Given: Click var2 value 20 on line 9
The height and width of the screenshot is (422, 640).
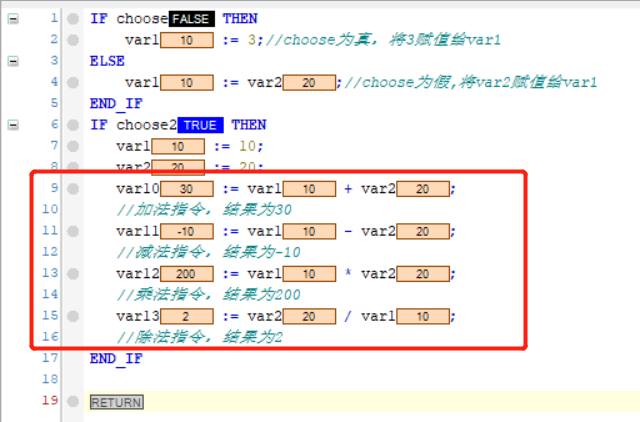Looking at the screenshot, I should [423, 189].
